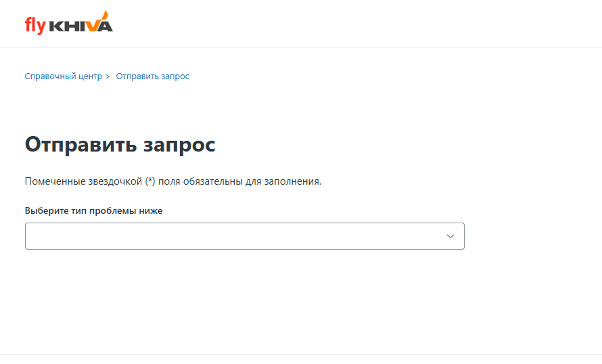Open the Отправить запрос breadcrumb link
This screenshot has width=602, height=364.
tap(152, 76)
